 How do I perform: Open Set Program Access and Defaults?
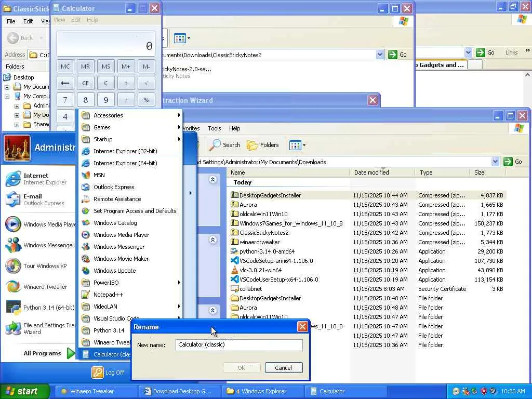[130, 211]
